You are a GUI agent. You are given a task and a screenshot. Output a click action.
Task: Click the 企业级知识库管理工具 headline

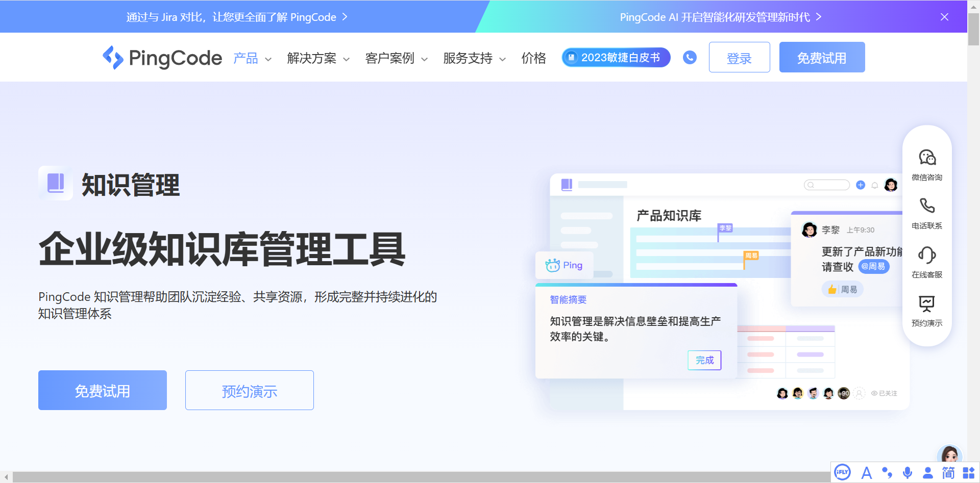[222, 249]
